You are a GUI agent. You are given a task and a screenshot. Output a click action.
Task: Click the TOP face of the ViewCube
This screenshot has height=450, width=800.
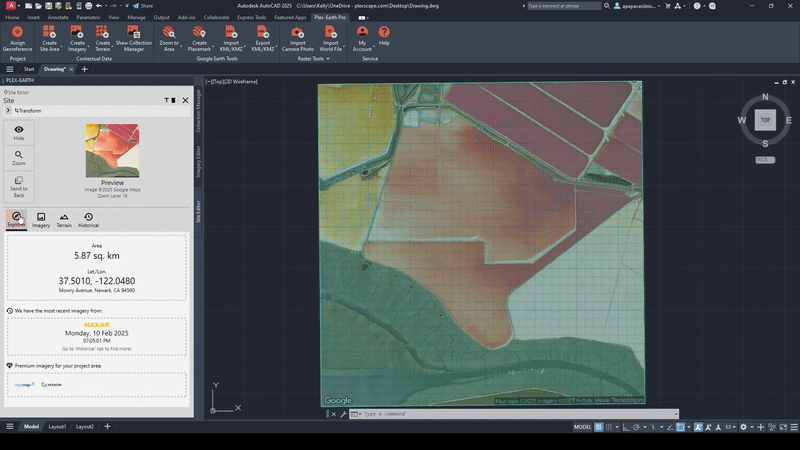pos(765,120)
